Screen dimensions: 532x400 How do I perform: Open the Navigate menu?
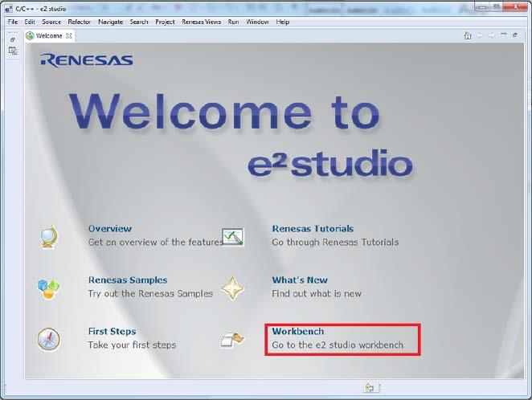[110, 22]
